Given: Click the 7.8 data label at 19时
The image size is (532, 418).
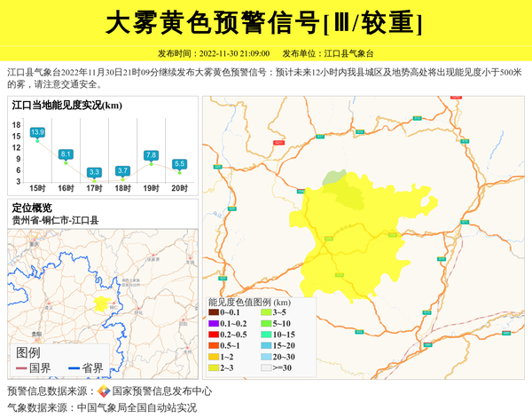Looking at the screenshot, I should point(151,155).
